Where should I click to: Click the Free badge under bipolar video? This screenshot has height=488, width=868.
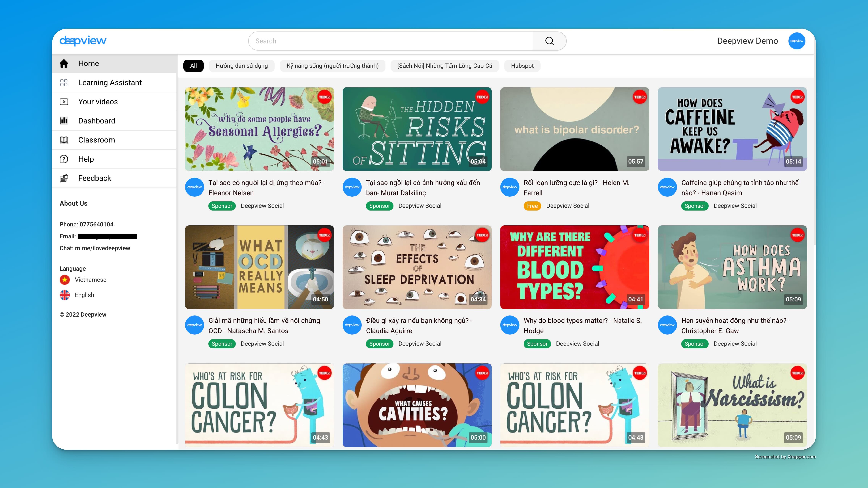(x=532, y=206)
